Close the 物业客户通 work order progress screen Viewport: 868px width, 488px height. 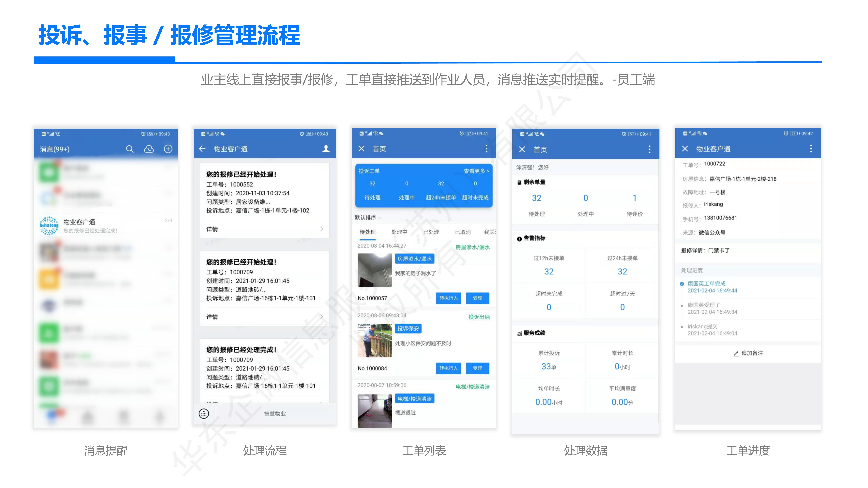685,149
